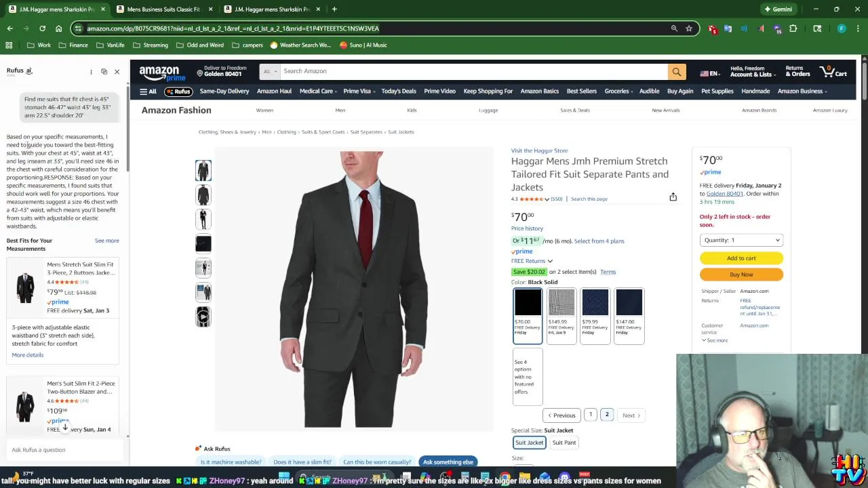Go to the Previous color options page
Screen dimensions: 868x488
(x=561, y=415)
